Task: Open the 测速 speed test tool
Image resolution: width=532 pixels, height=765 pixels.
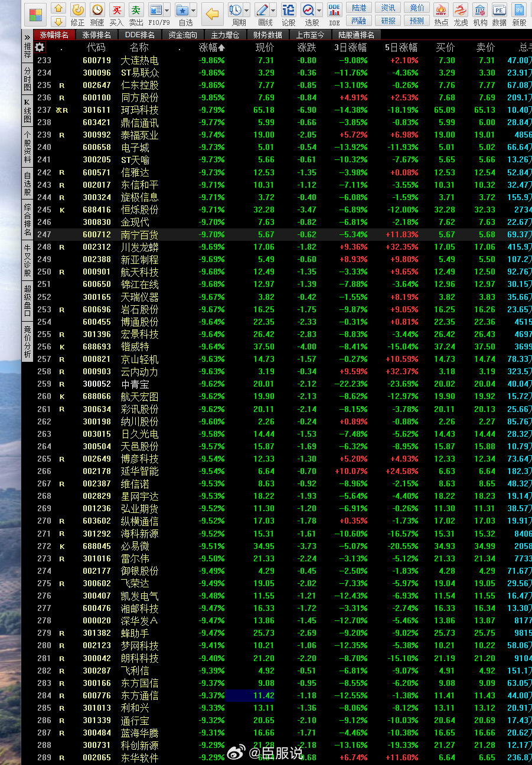Action: 97,11
